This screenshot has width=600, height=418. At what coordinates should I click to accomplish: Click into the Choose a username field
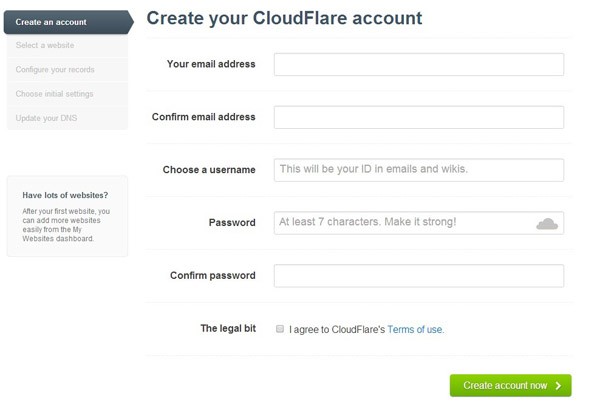tap(419, 170)
